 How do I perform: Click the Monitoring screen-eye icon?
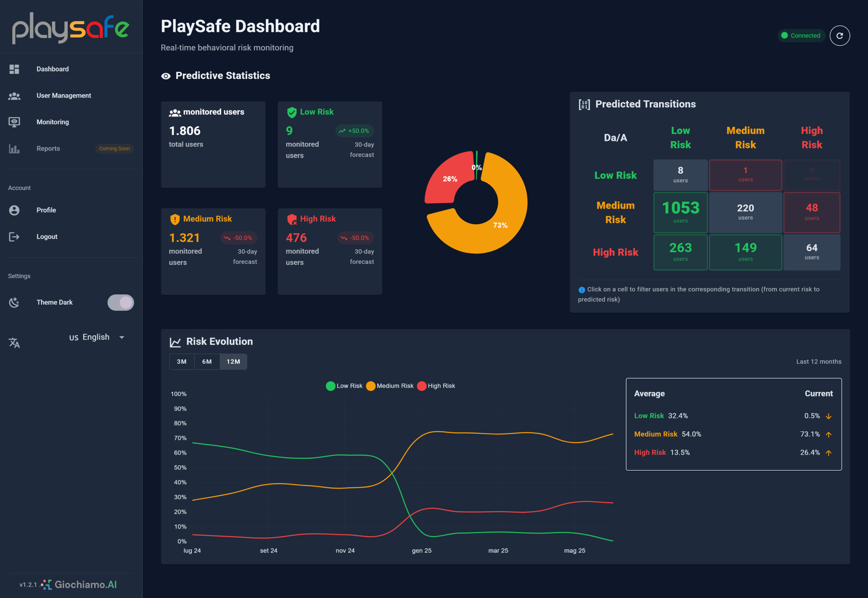[14, 122]
